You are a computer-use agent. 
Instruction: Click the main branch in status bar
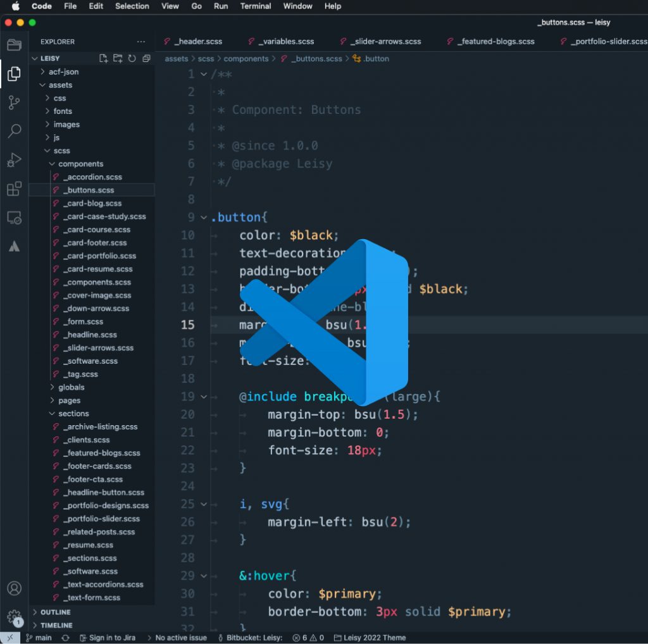click(39, 638)
